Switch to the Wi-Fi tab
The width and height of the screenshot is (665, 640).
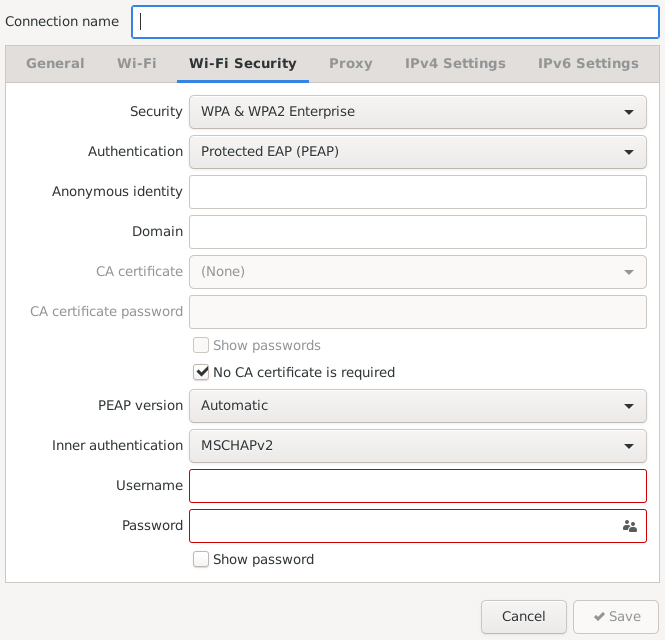137,64
